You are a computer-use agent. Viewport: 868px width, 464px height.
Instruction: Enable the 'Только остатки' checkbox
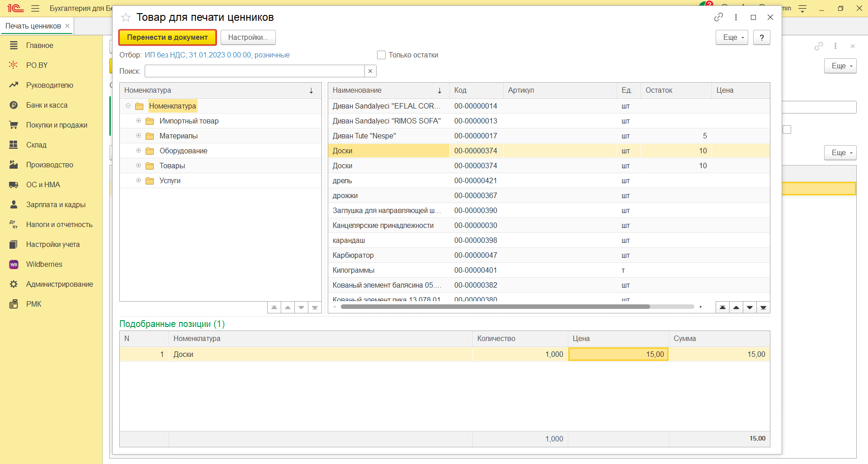[x=381, y=55]
